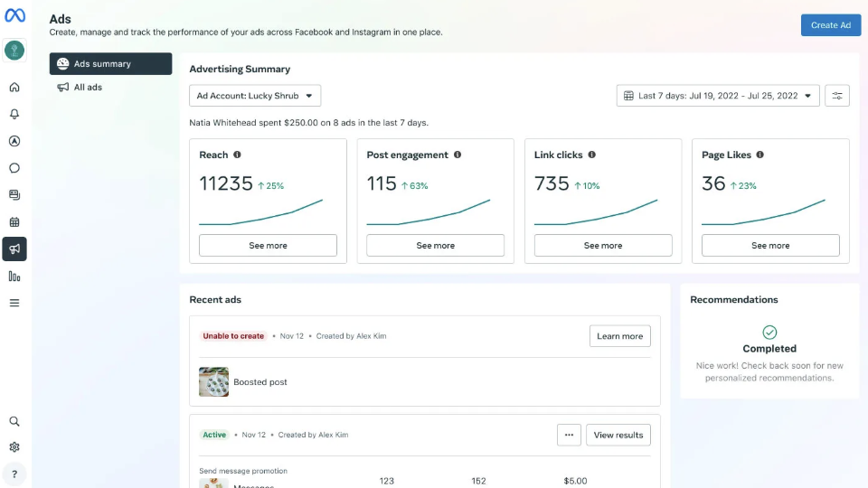See more for Post engagement
The width and height of the screenshot is (868, 488).
pos(435,245)
